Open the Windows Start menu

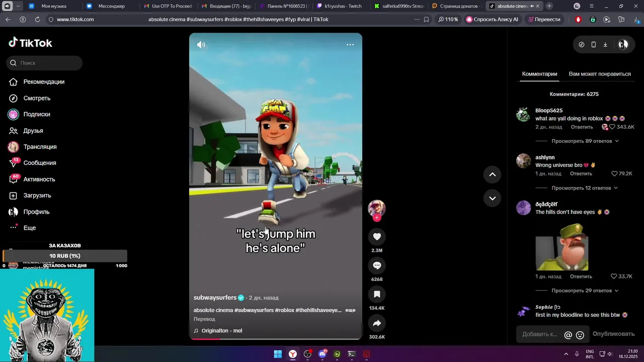click(x=278, y=354)
